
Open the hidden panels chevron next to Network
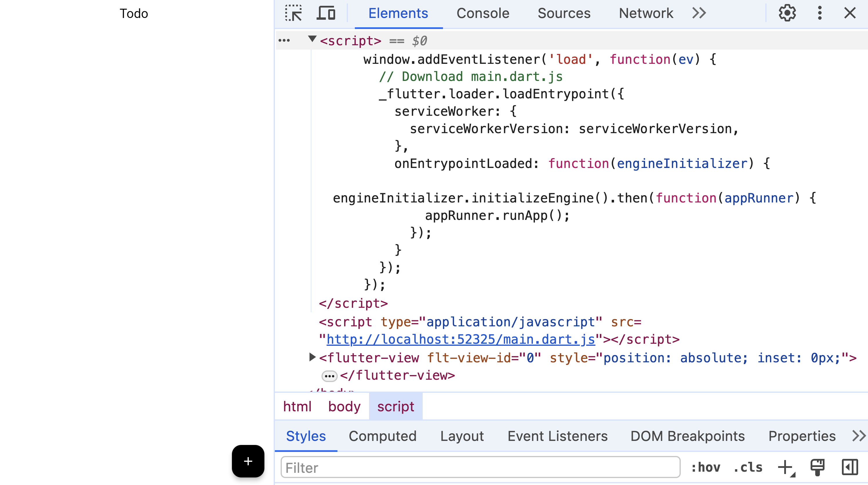coord(699,13)
